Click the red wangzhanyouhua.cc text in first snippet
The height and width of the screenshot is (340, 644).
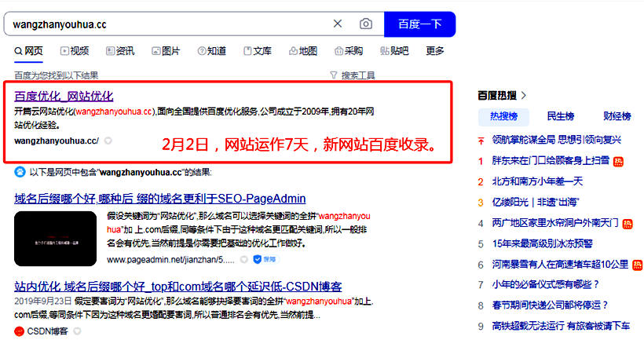pyautogui.click(x=114, y=112)
